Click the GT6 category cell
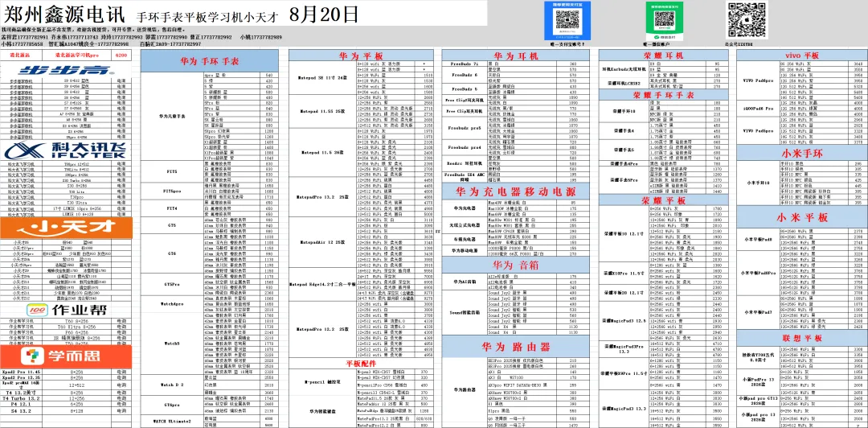The image size is (868, 428). (x=172, y=253)
